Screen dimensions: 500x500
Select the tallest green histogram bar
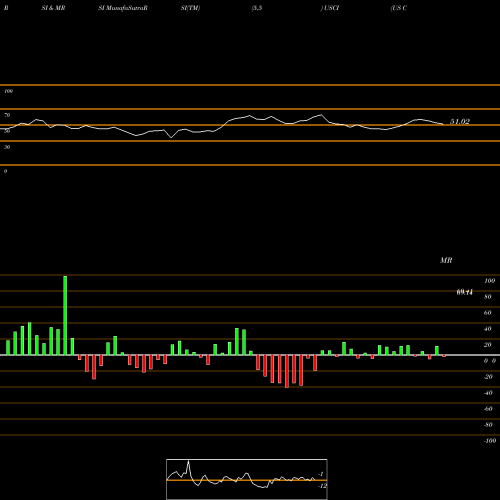point(65,315)
